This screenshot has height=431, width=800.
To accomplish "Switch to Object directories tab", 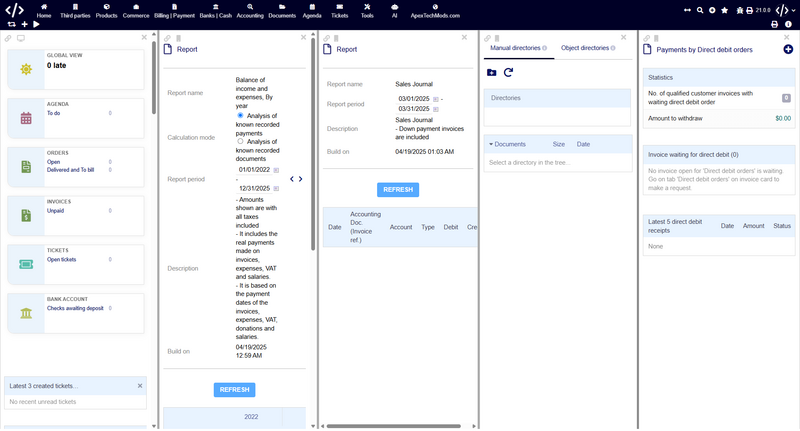I will tap(584, 48).
